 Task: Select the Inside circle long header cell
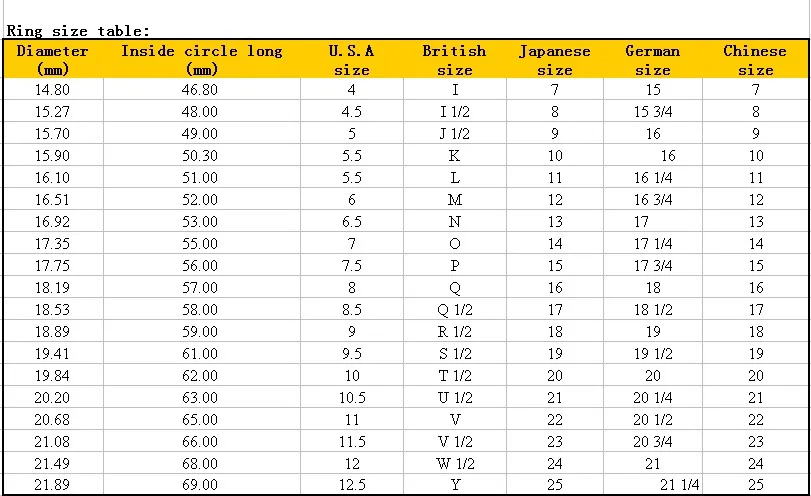pyautogui.click(x=202, y=59)
